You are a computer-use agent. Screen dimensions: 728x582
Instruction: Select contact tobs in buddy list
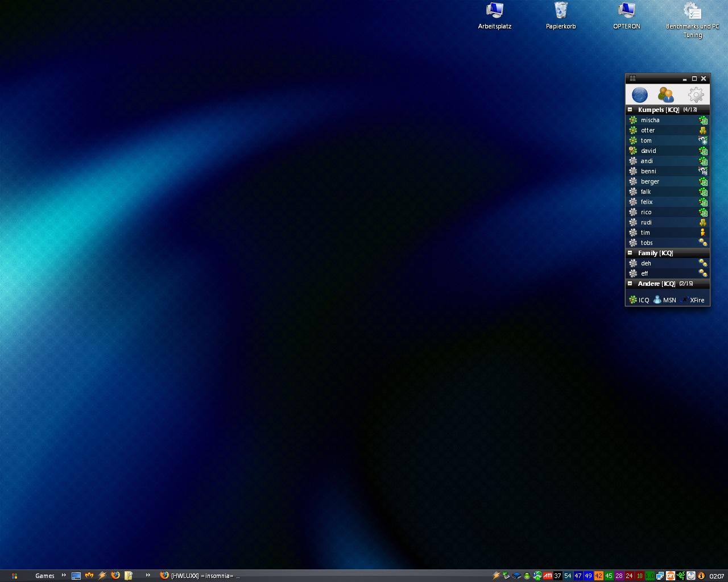(x=647, y=243)
